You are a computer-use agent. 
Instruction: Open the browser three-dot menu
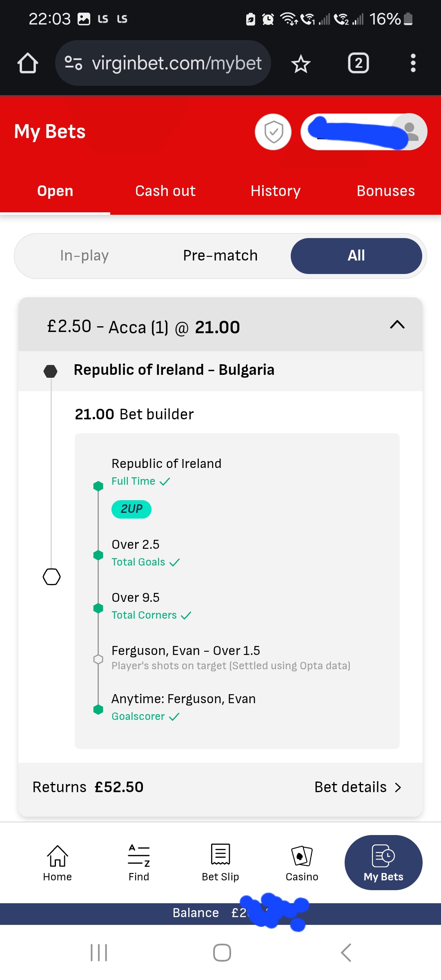(413, 63)
